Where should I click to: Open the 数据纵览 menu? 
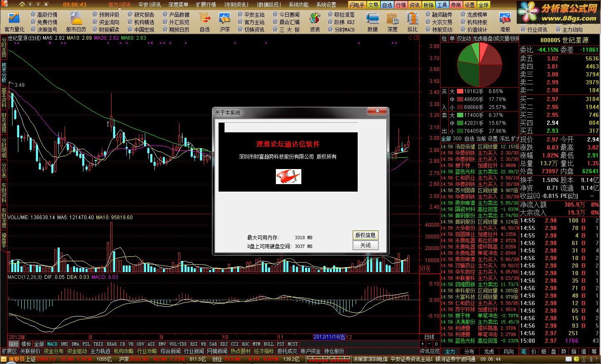(268, 5)
